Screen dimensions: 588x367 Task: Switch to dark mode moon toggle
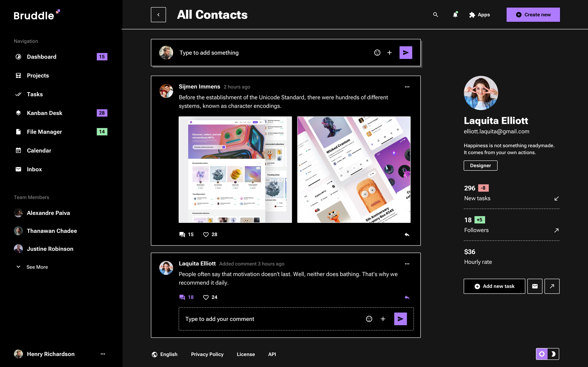tap(553, 354)
